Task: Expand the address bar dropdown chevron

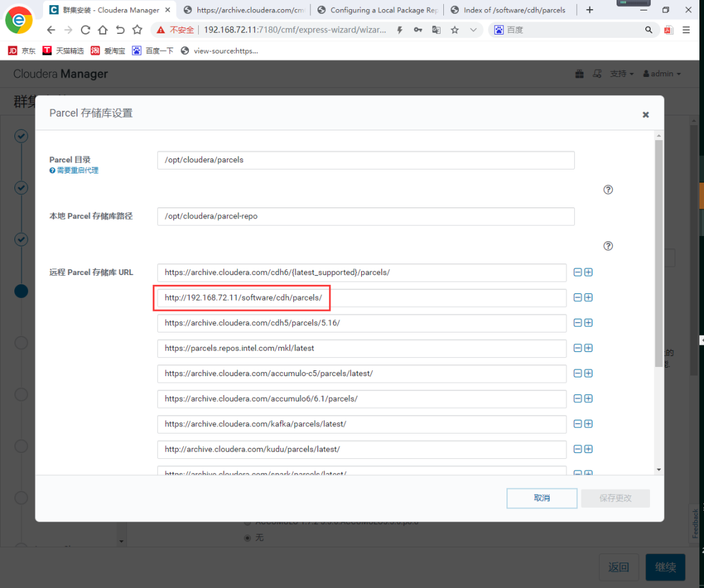Action: coord(473,30)
